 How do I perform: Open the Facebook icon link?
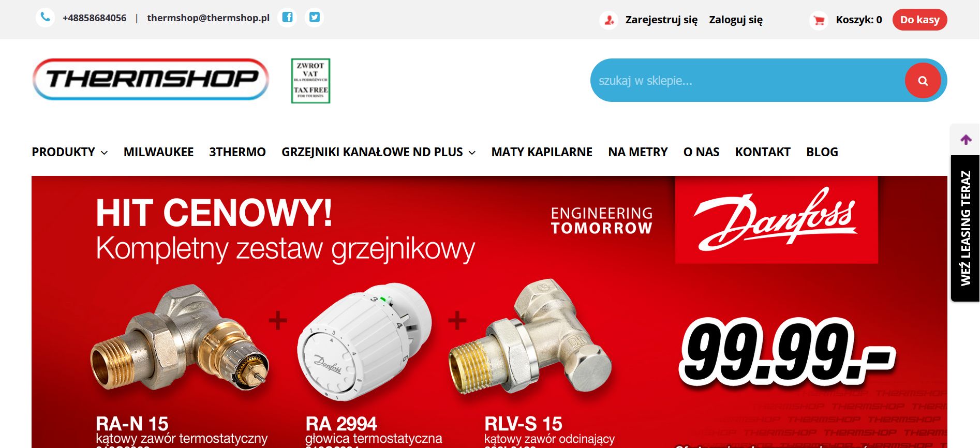pyautogui.click(x=287, y=18)
